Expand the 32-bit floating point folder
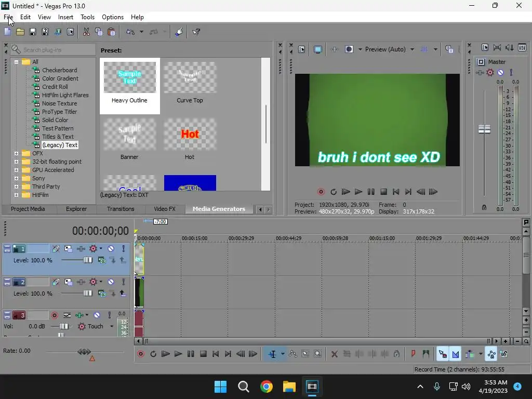 pos(16,162)
